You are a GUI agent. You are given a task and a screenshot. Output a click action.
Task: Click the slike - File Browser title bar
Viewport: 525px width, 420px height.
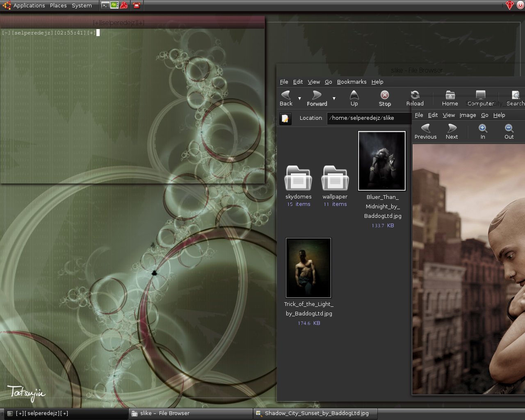pos(401,70)
